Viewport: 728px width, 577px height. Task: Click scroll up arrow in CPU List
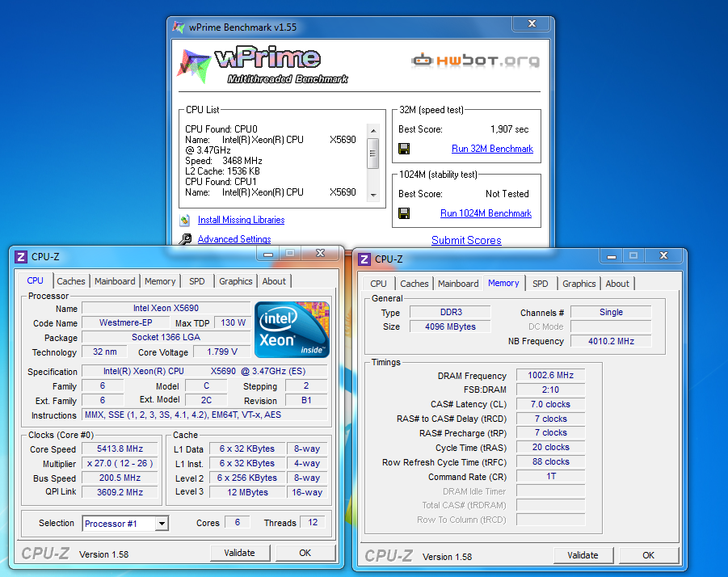click(372, 131)
